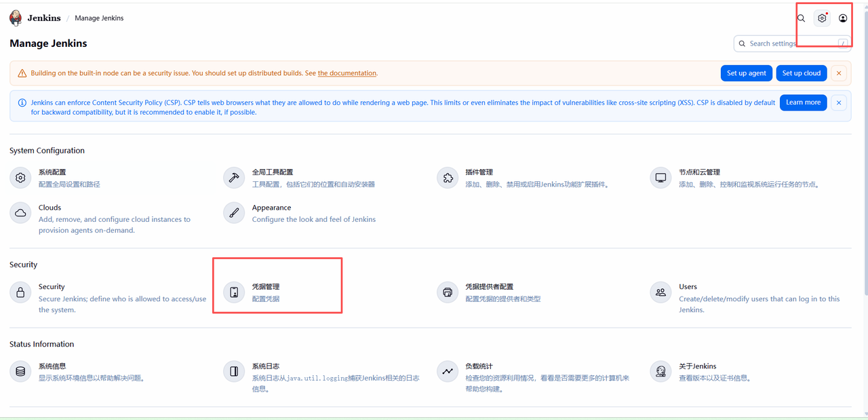The image size is (868, 420).
Task: Click the 关于Jenkins butler icon
Action: pyautogui.click(x=660, y=371)
